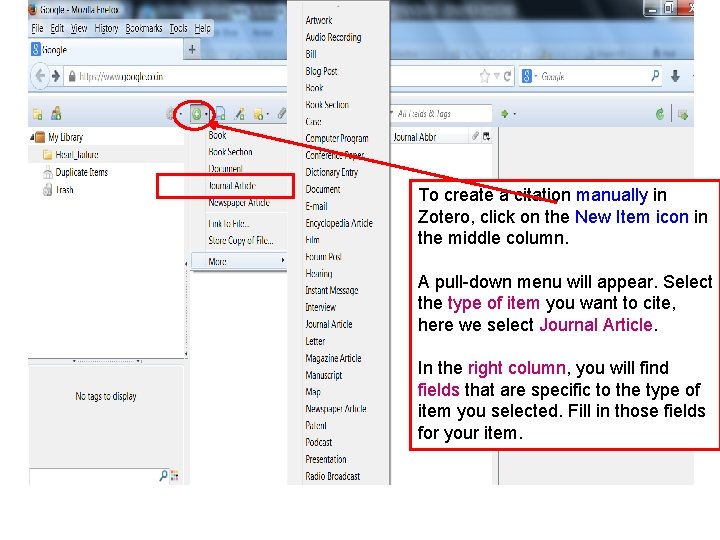Open the Zotero Actions gear icon
The height and width of the screenshot is (540, 720).
[x=171, y=114]
